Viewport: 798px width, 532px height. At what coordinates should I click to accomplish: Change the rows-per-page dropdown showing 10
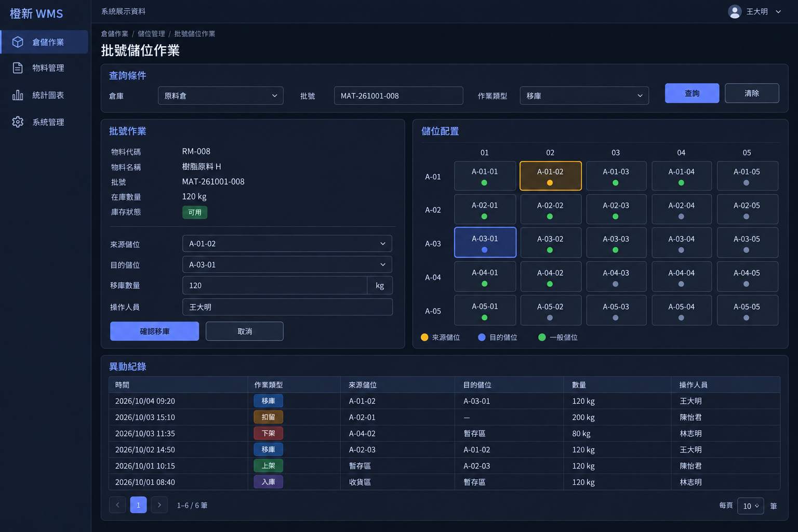coord(750,506)
